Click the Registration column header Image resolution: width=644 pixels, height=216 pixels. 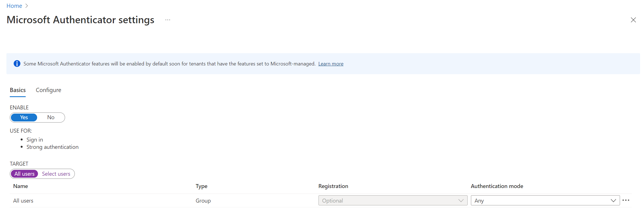333,186
